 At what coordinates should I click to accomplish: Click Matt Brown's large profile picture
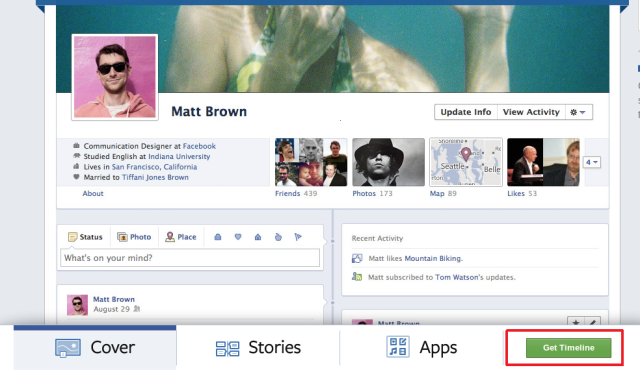tap(115, 77)
